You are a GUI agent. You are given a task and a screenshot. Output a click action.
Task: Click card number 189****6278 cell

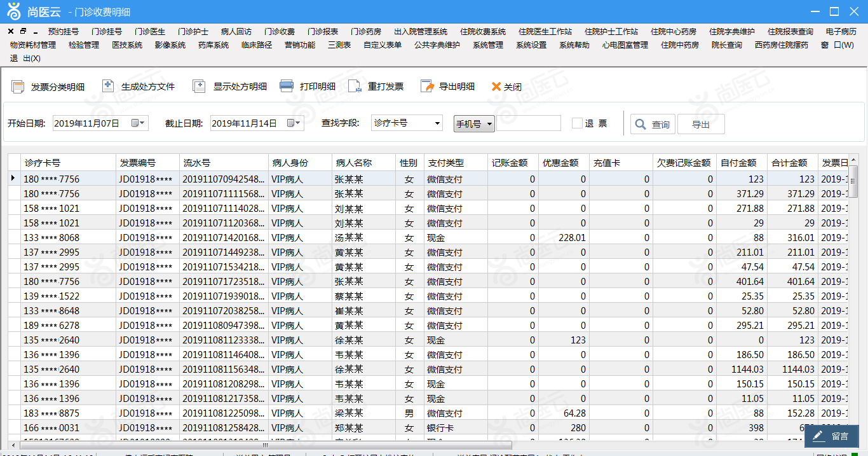pyautogui.click(x=68, y=326)
